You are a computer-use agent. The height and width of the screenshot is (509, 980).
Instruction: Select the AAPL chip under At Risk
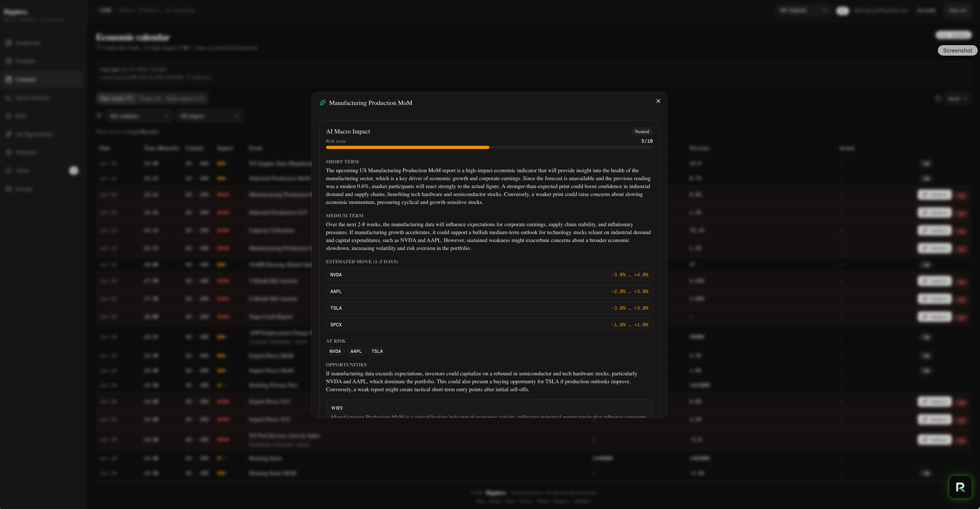[356, 351]
